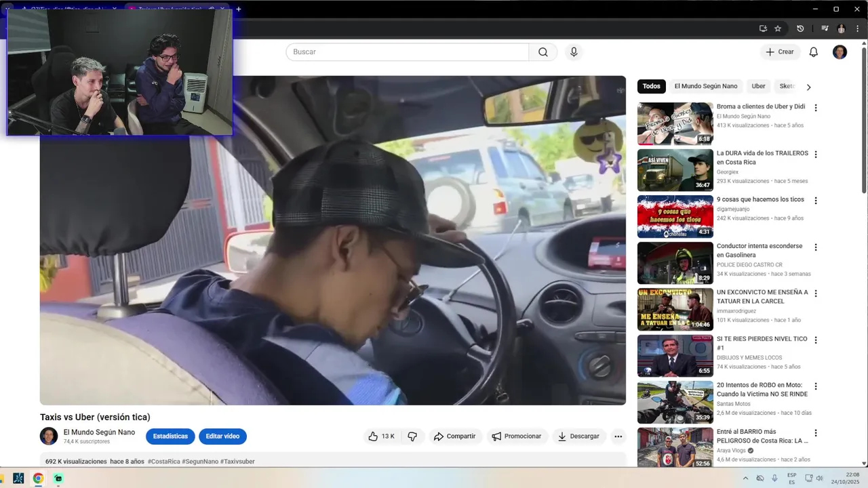Like the video with thumbs up
This screenshot has height=488, width=868.
[382, 436]
